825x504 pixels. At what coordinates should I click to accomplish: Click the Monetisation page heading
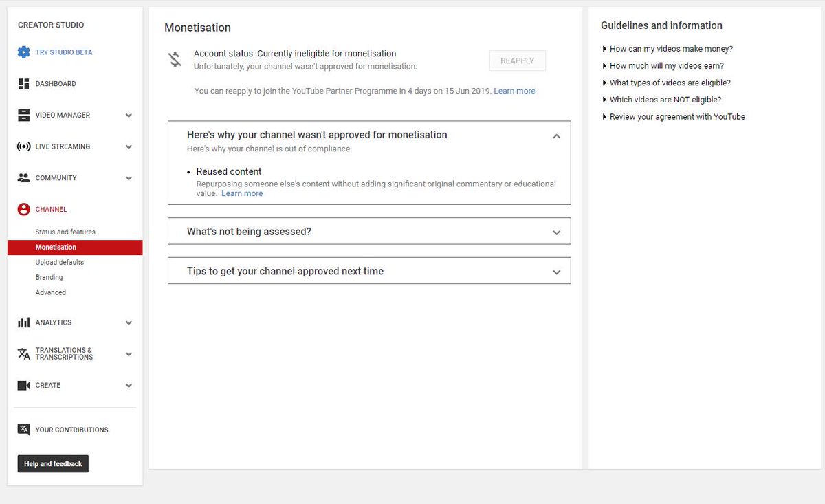click(x=197, y=28)
